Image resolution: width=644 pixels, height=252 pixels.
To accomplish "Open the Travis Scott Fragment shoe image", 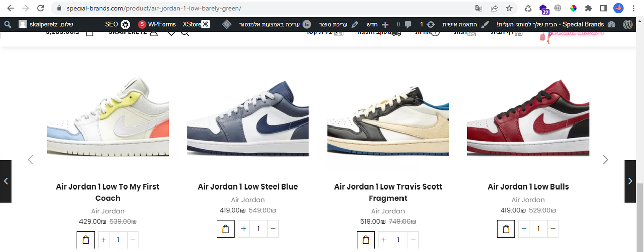I will tap(388, 115).
